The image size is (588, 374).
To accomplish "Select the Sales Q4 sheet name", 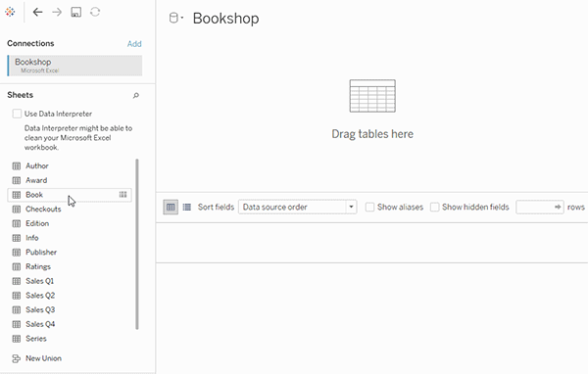I will click(40, 324).
